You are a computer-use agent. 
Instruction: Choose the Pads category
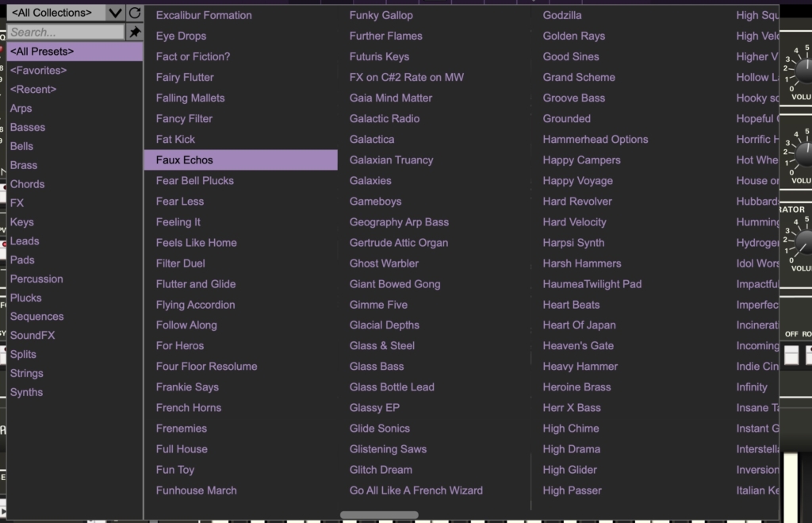pyautogui.click(x=22, y=260)
